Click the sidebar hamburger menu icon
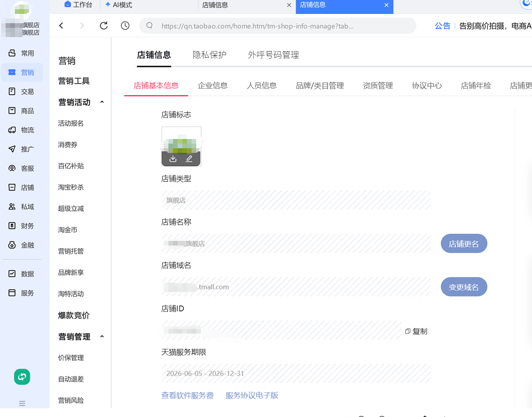 pyautogui.click(x=22, y=404)
